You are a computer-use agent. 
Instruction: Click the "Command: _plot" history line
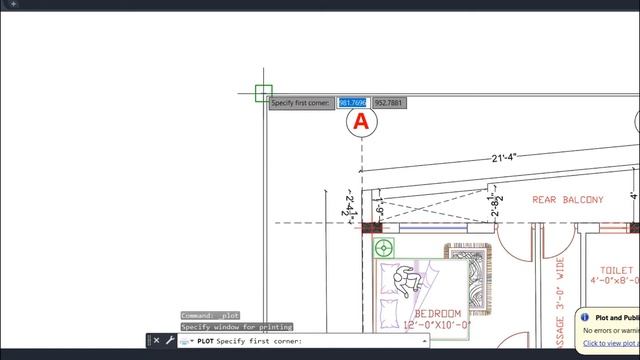tap(210, 316)
